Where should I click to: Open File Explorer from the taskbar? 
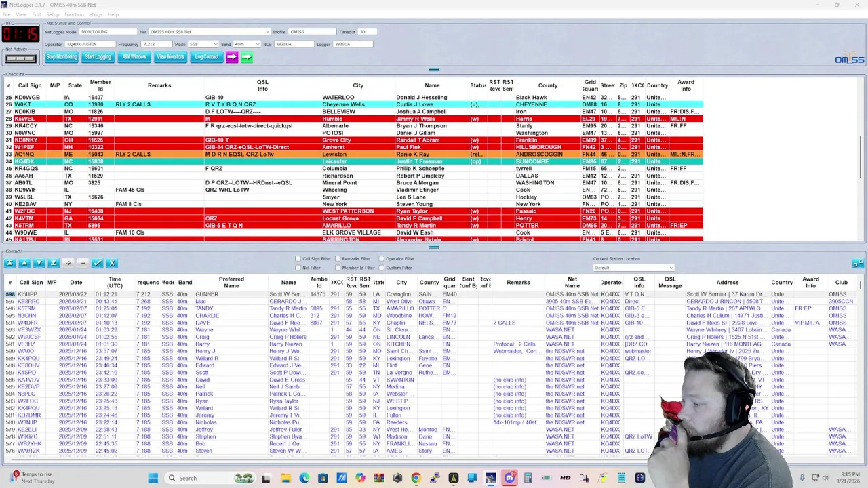click(285, 478)
